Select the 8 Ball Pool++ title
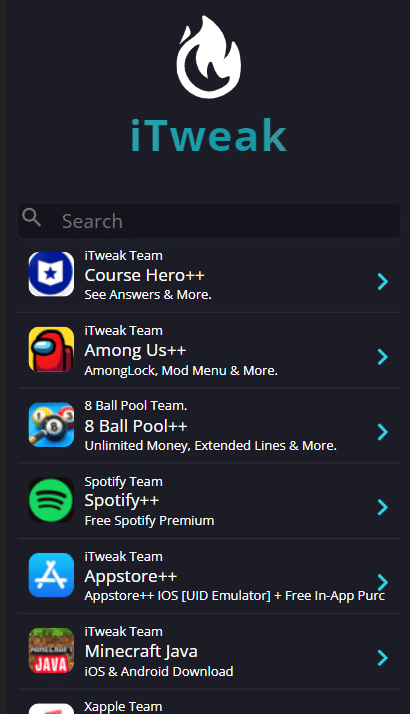This screenshot has height=714, width=410. click(136, 426)
